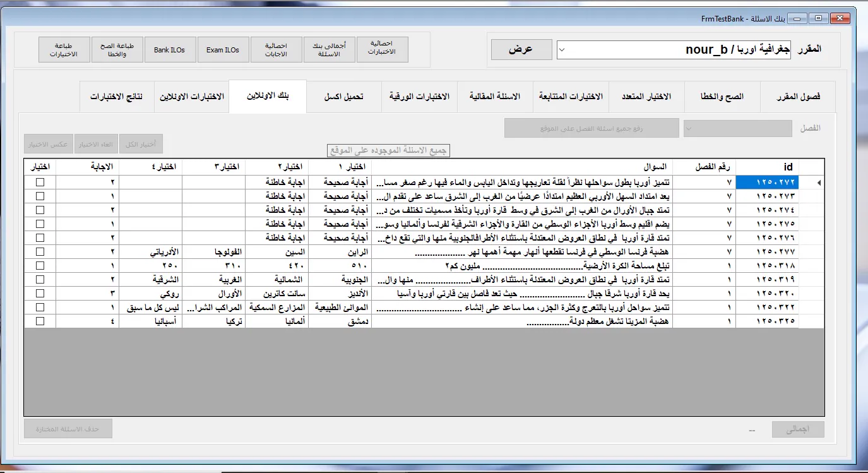Click the سانت كاترين option cell

pos(277,293)
